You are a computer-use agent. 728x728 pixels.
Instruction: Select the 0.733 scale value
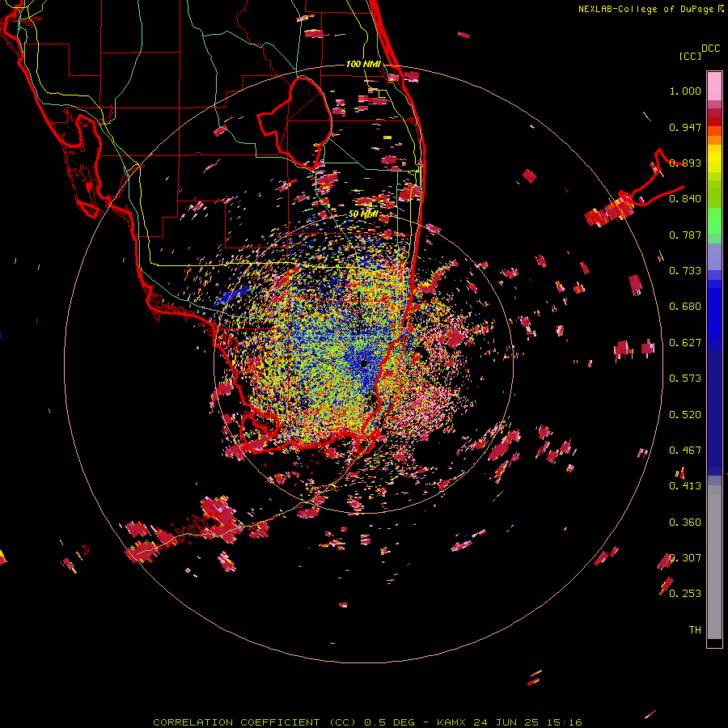click(685, 271)
